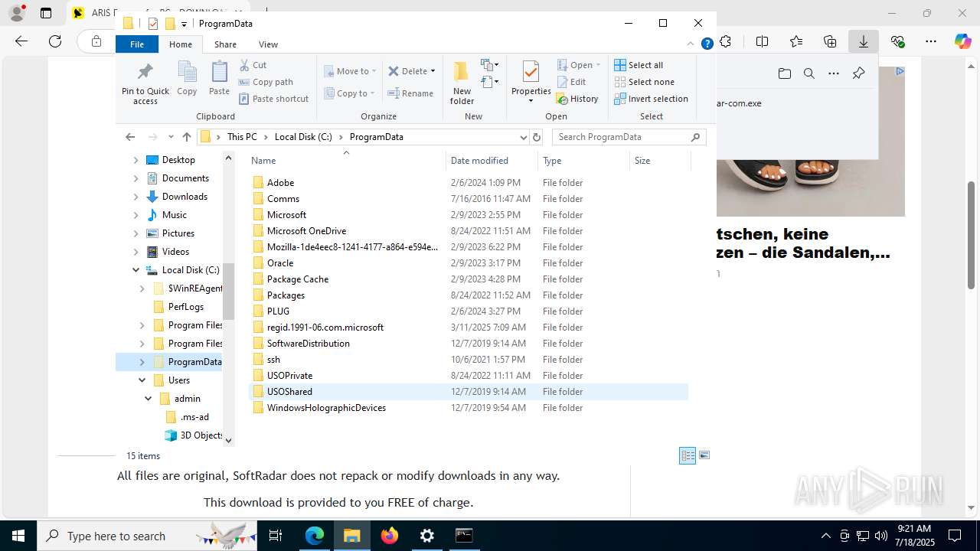Click This PC in address path
Viewport: 980px width, 551px height.
pyautogui.click(x=242, y=137)
